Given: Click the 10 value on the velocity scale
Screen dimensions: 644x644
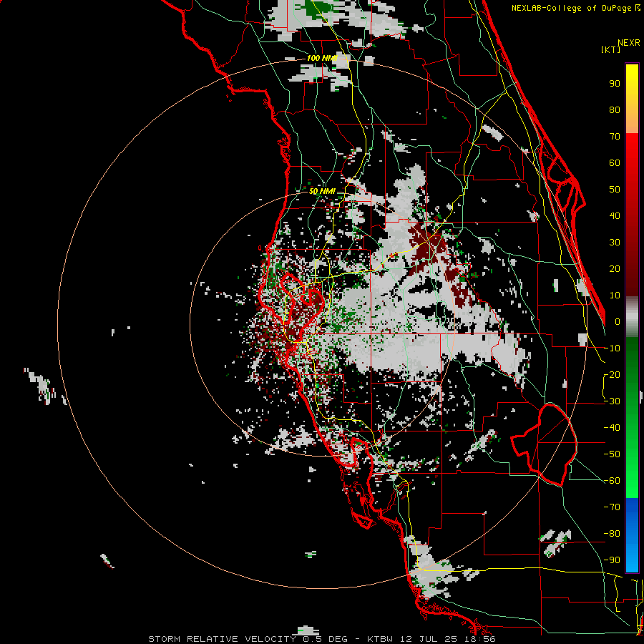Looking at the screenshot, I should (x=615, y=296).
